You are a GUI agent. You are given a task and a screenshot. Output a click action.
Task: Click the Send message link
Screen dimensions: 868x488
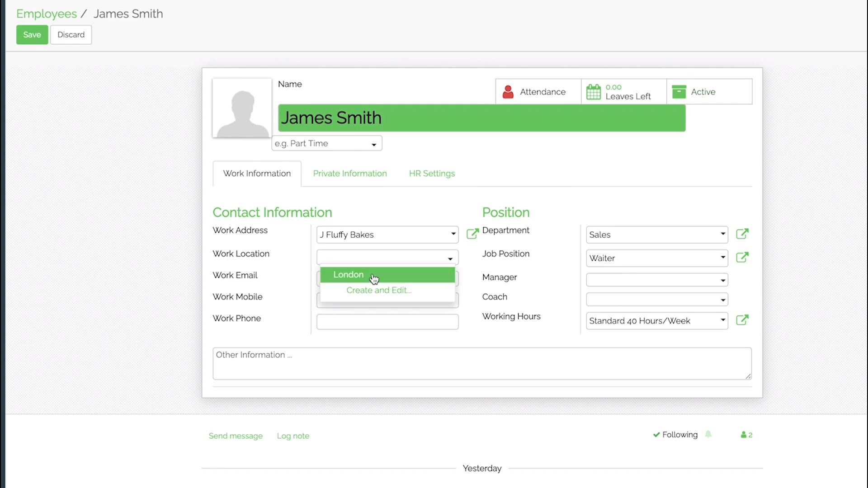[236, 436]
